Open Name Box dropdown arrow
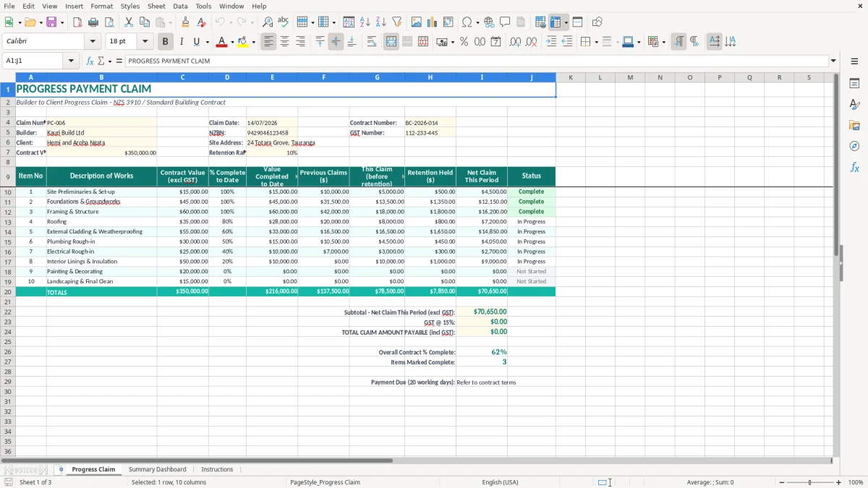868x488 pixels. click(71, 61)
